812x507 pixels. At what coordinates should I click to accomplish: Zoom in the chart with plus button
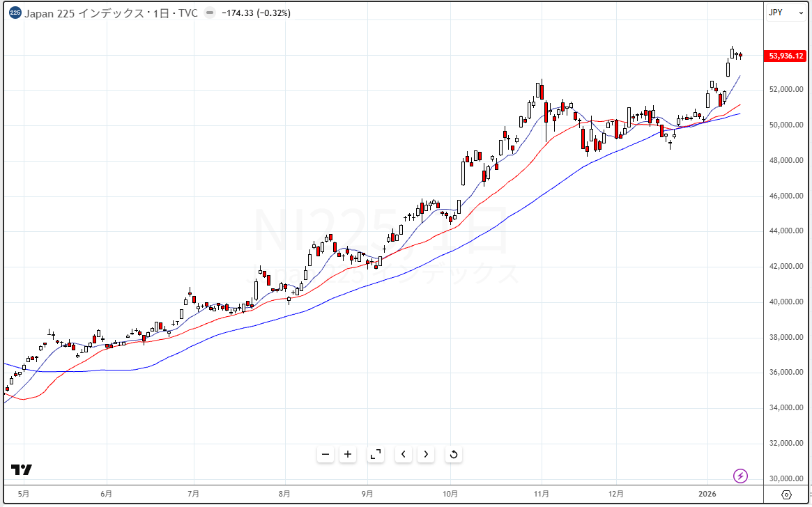click(x=348, y=455)
